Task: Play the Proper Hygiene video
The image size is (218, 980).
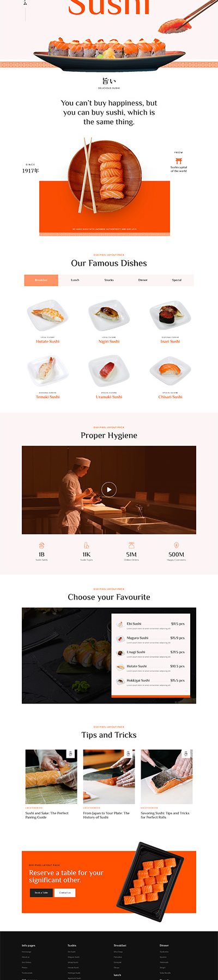Action: tap(109, 489)
